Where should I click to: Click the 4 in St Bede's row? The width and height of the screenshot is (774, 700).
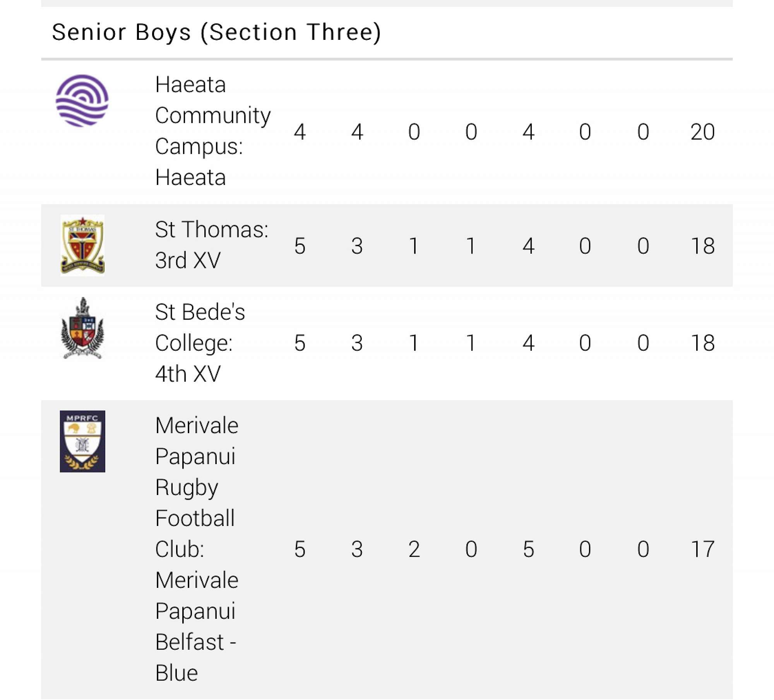coord(528,343)
